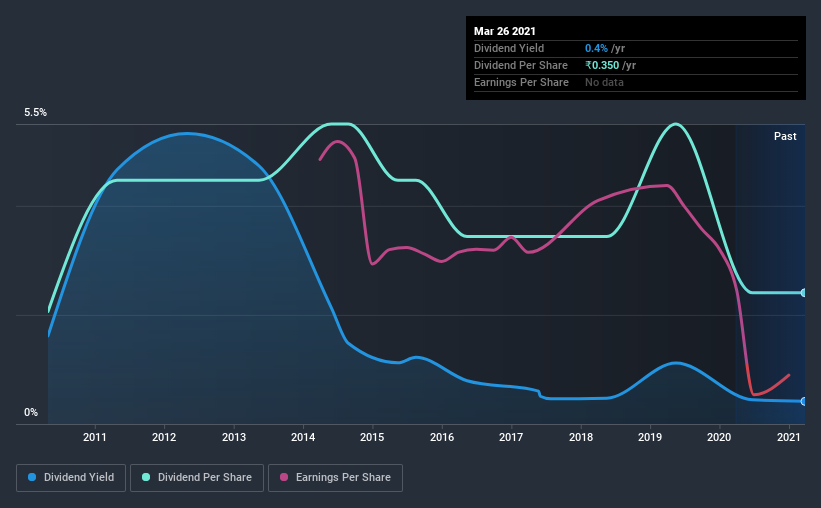Screen dimensions: 821x508
Task: Click the 'Earnings Per Share' row label in tooltip
Action: point(521,82)
